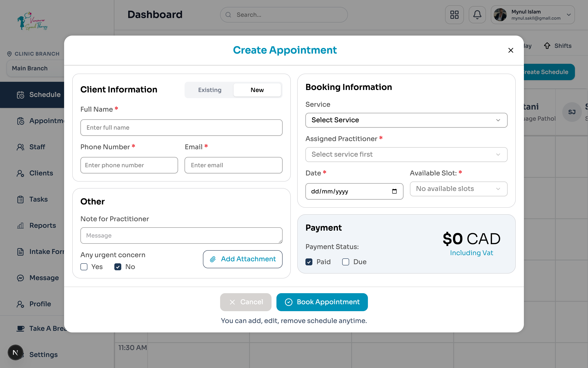588x368 pixels.
Task: Focus the Full Name input field
Action: pos(181,128)
